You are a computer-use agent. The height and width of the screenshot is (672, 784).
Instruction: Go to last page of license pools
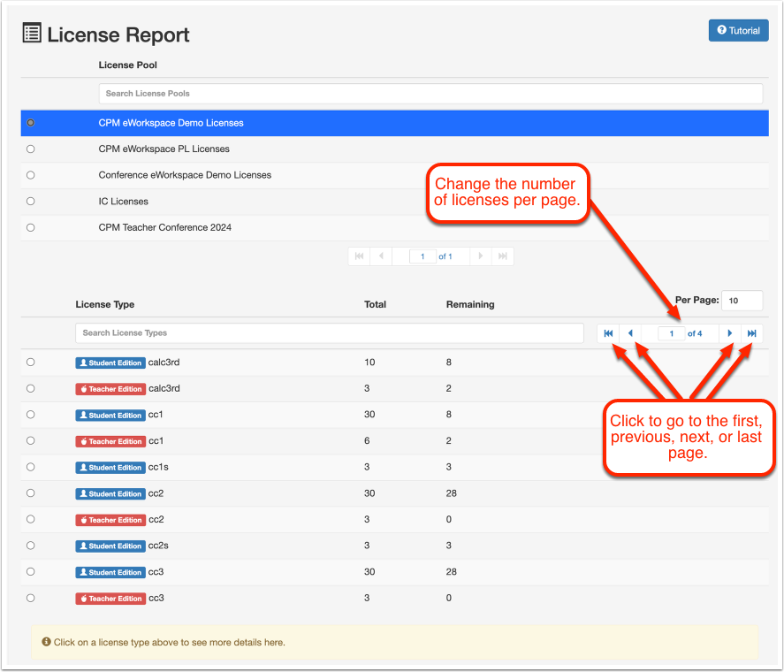pos(503,256)
